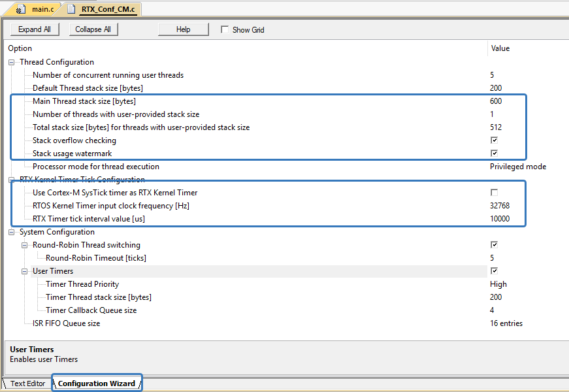This screenshot has height=392, width=569.
Task: Edit Main Thread stack size value 600
Action: pyautogui.click(x=496, y=101)
